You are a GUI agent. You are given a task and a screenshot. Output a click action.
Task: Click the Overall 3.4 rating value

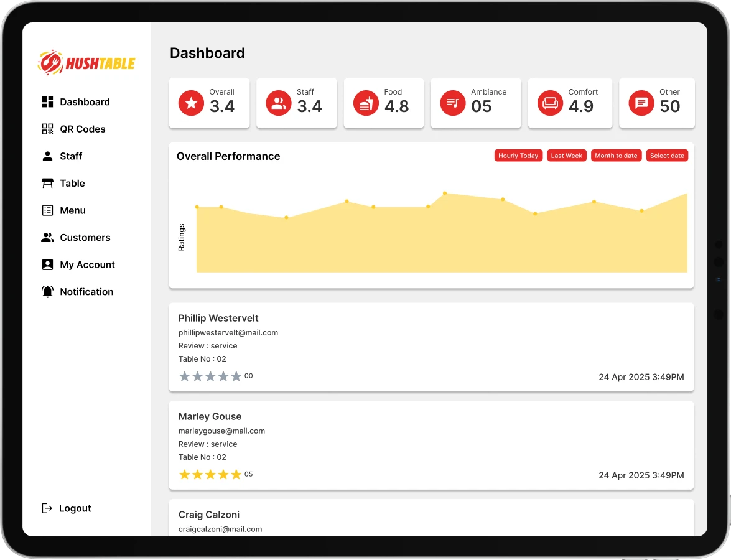[222, 106]
